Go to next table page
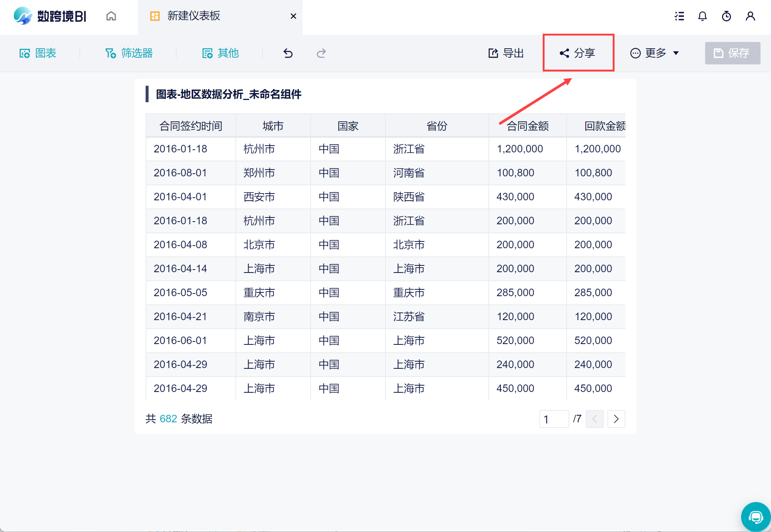This screenshot has width=771, height=532. pyautogui.click(x=616, y=419)
